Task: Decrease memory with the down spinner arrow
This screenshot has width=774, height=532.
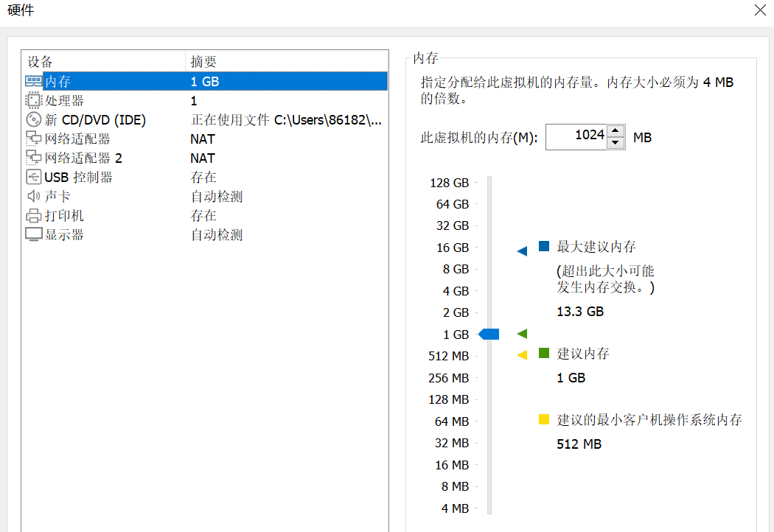Action: point(616,143)
